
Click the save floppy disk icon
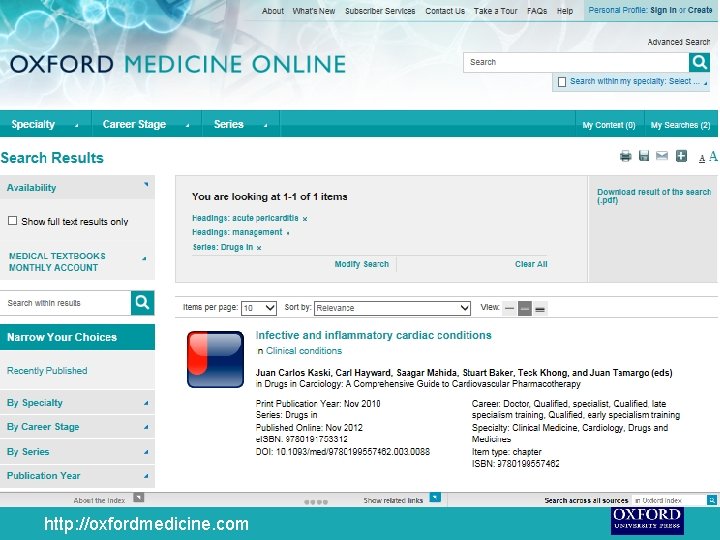click(644, 156)
